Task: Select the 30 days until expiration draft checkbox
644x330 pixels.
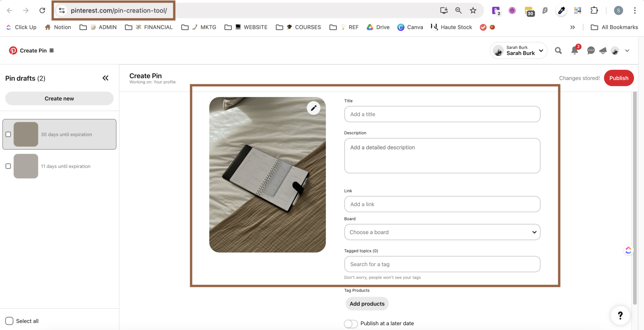Action: tap(8, 134)
